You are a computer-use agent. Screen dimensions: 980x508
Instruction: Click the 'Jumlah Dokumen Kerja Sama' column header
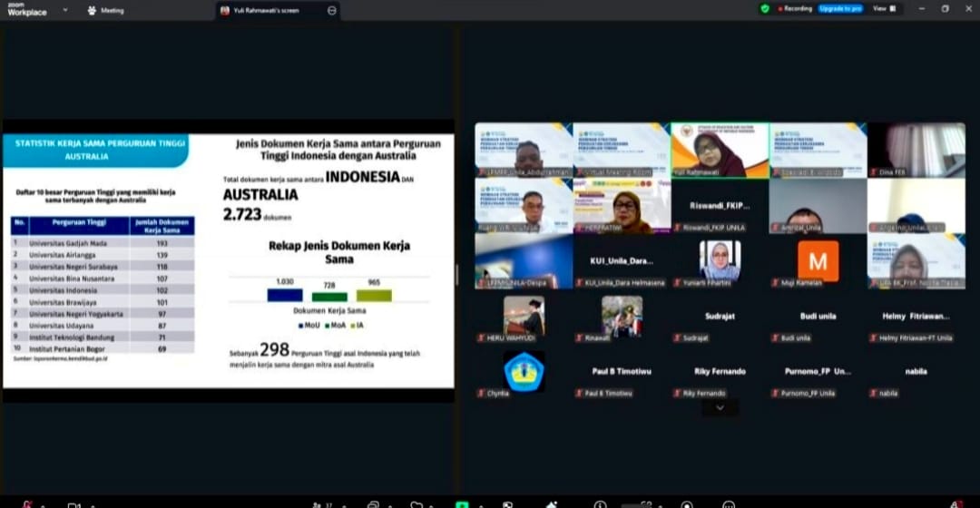tap(162, 226)
